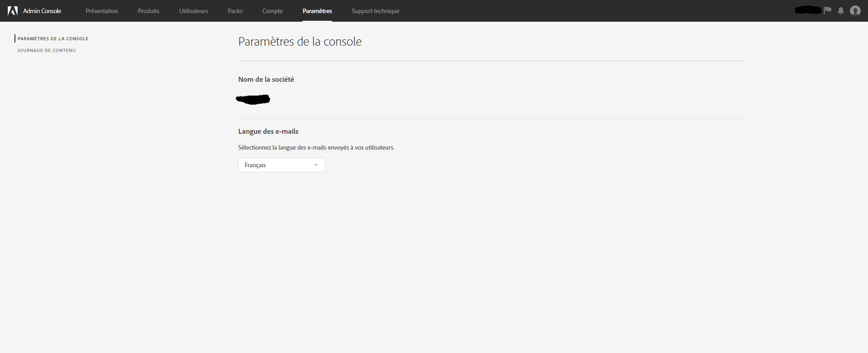868x353 pixels.
Task: Open the Produits tab
Action: click(148, 11)
